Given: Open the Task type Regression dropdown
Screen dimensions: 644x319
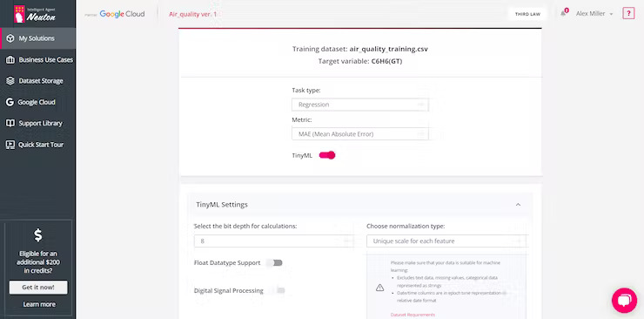Looking at the screenshot, I should pos(359,105).
